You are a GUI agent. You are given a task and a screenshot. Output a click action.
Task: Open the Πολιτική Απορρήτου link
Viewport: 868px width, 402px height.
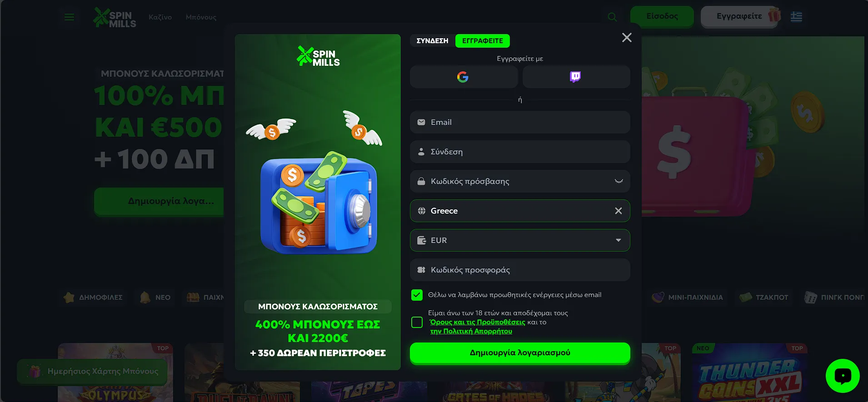pyautogui.click(x=471, y=331)
